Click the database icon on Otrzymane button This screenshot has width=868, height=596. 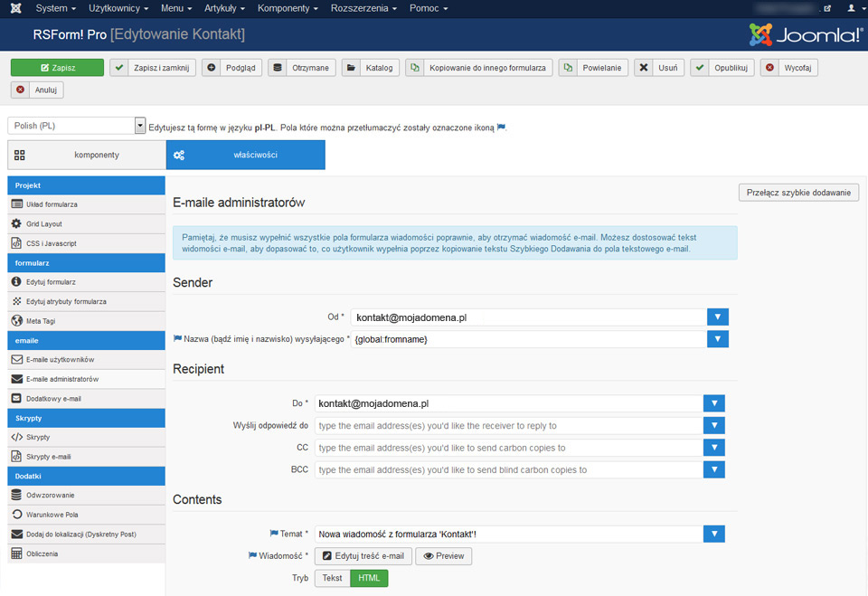point(278,68)
